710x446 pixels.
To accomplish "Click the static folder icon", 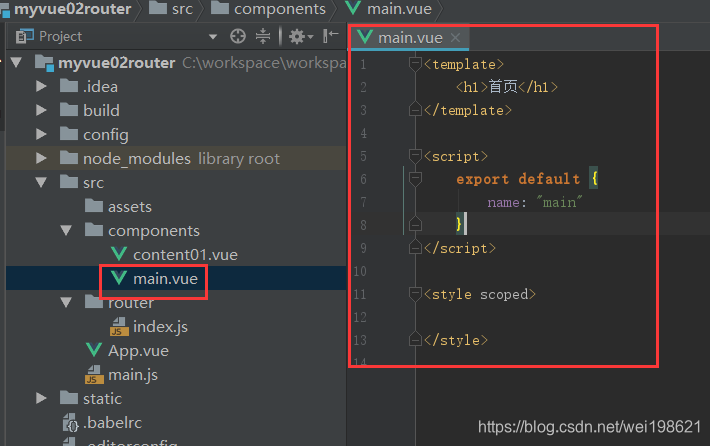I will tap(69, 398).
